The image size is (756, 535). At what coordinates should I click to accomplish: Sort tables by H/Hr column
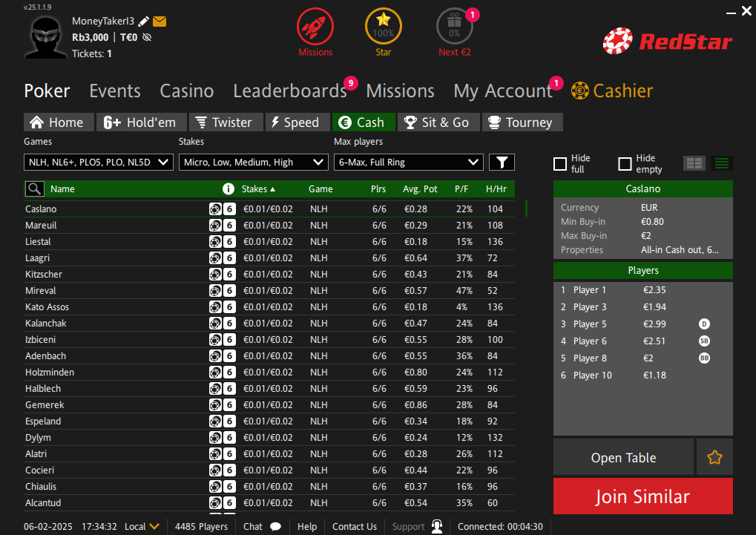tap(496, 189)
